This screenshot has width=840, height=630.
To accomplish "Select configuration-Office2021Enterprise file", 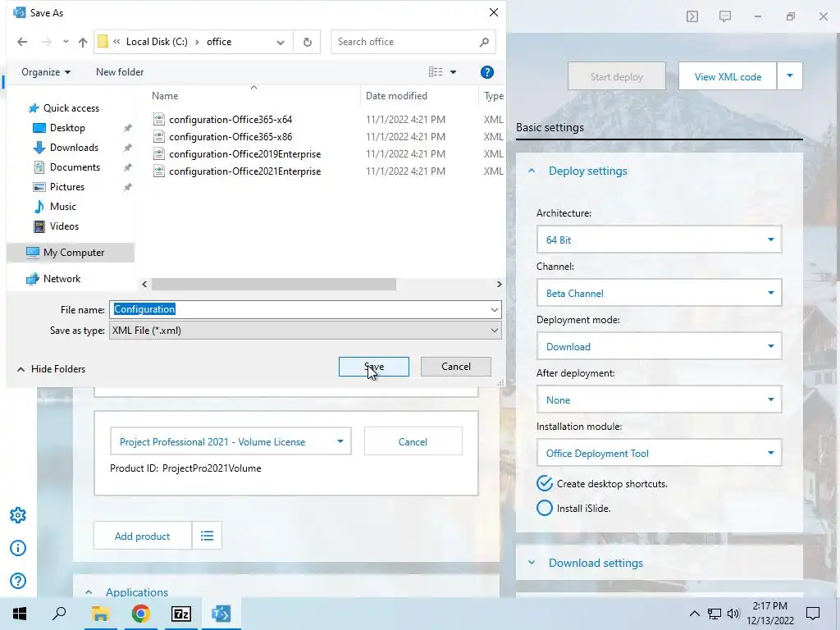I will 244,171.
